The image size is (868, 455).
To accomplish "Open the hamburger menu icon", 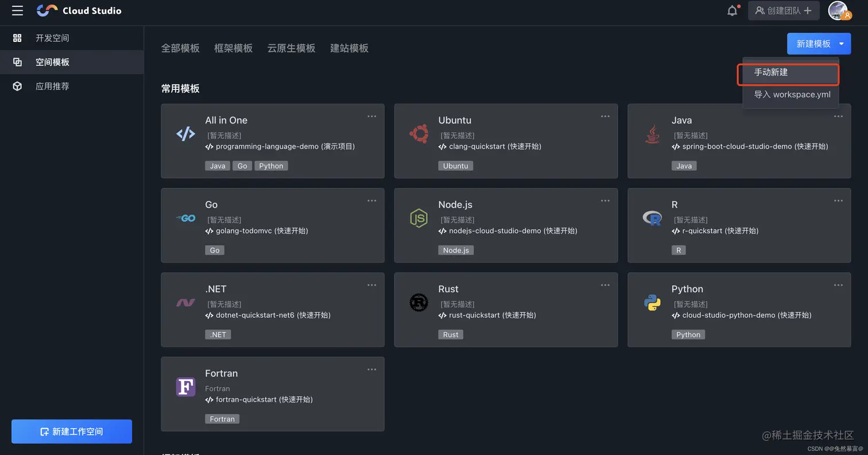I will pos(17,10).
